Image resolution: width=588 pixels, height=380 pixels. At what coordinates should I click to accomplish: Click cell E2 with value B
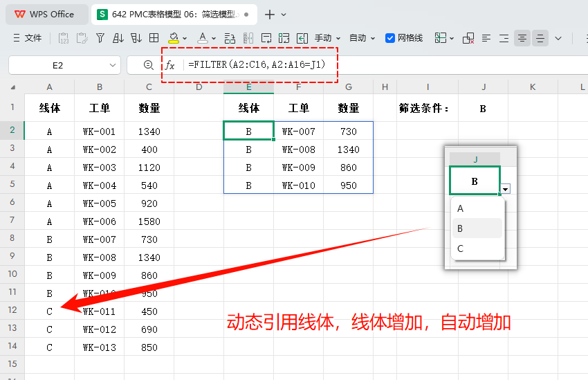click(248, 132)
